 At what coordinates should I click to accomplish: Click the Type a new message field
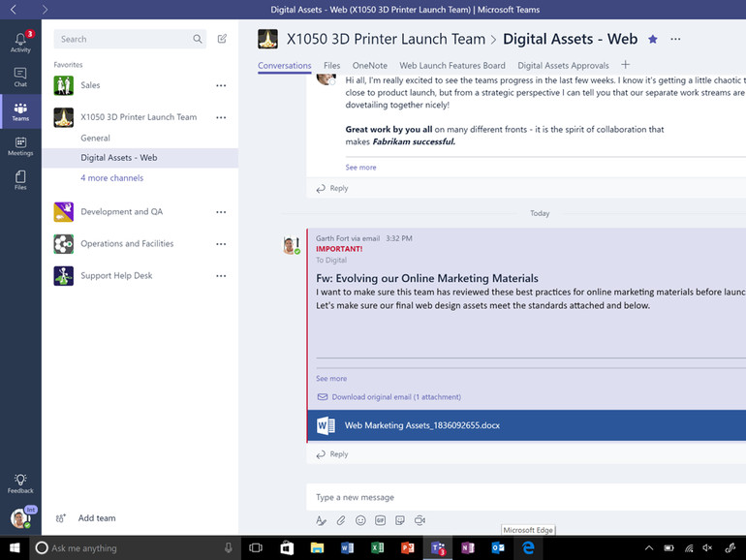pos(526,497)
